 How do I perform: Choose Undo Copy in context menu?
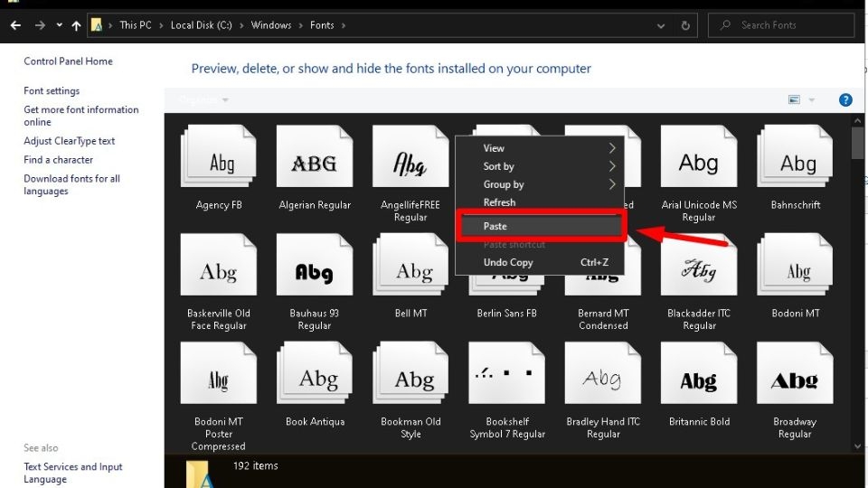coord(540,262)
